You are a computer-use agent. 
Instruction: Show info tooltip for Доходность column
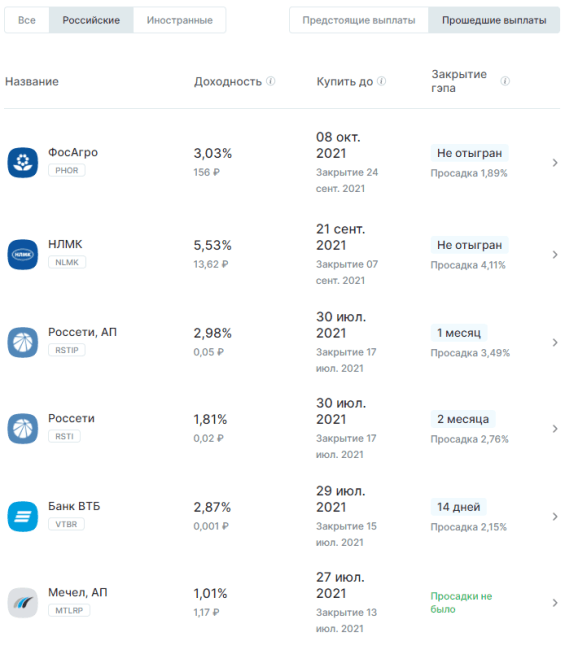point(271,81)
